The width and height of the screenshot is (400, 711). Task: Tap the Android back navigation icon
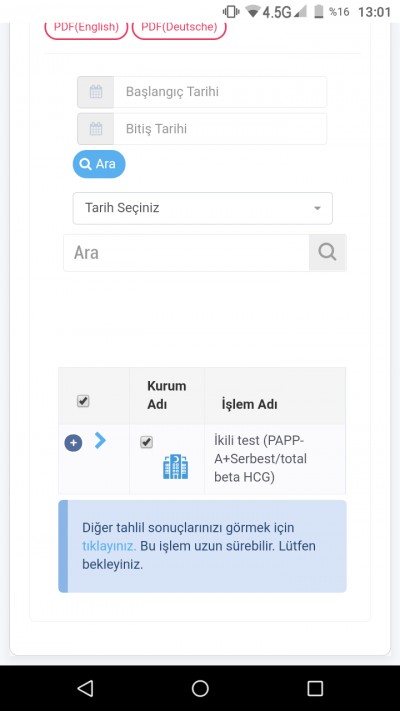pyautogui.click(x=85, y=688)
